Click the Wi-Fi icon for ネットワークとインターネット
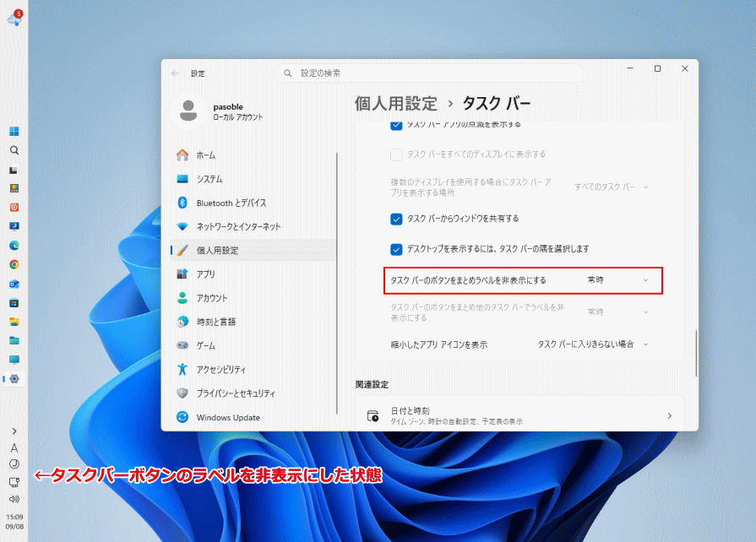This screenshot has width=756, height=542. coord(182,226)
